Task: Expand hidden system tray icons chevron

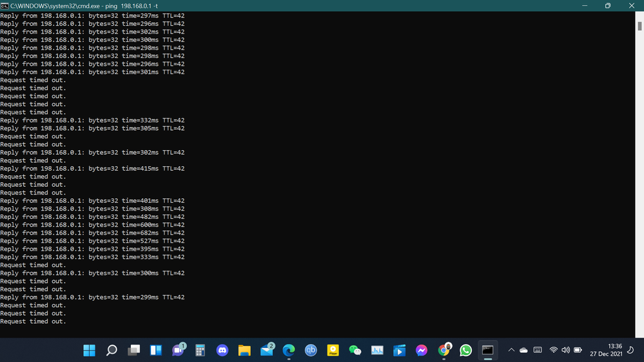Action: point(511,350)
